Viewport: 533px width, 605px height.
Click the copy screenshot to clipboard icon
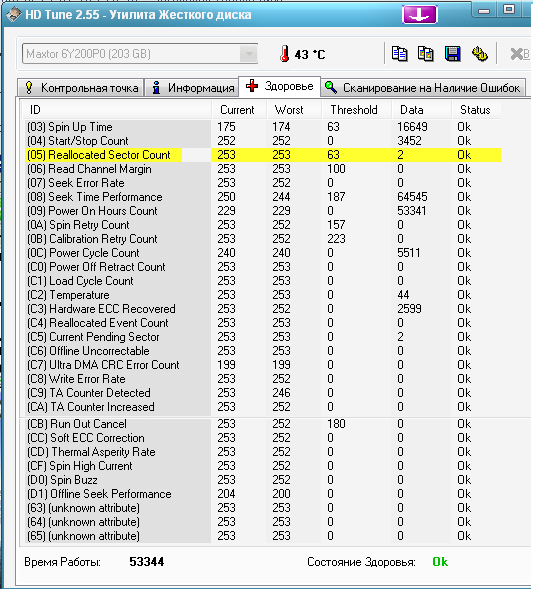pyautogui.click(x=426, y=54)
